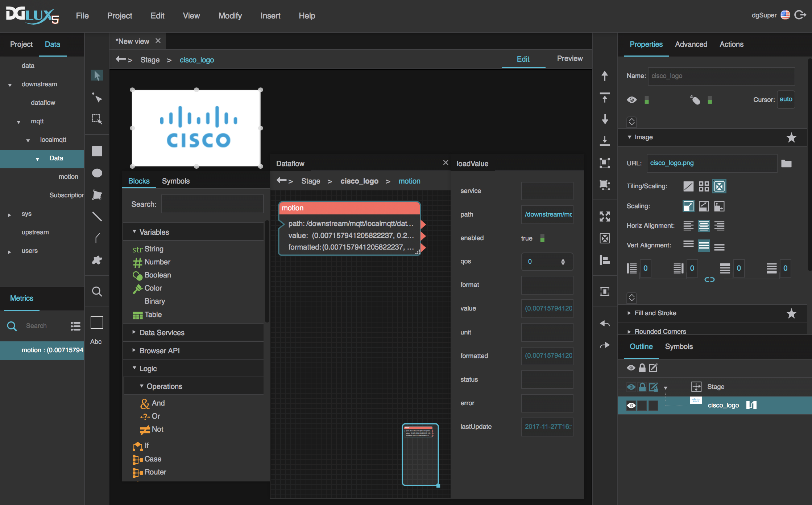Screen dimensions: 812x505
Task: Select the direct selection tool
Action: (x=97, y=98)
